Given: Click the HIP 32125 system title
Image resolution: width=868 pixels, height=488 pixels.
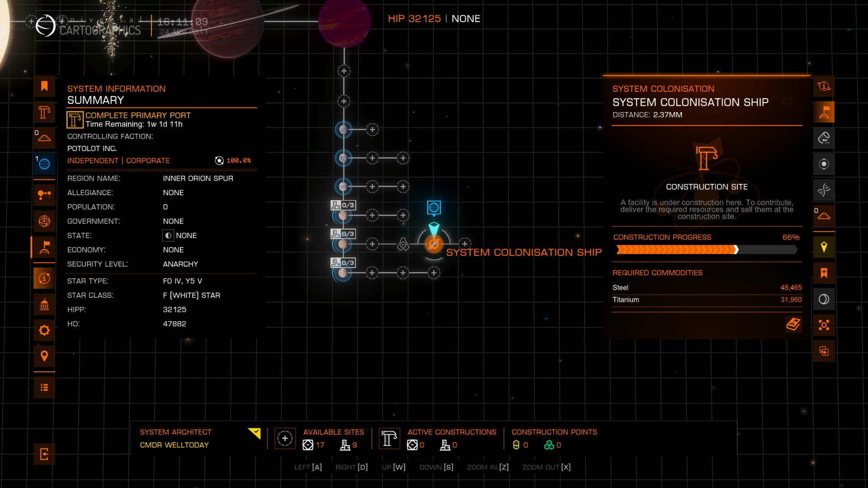Looking at the screenshot, I should (x=414, y=19).
